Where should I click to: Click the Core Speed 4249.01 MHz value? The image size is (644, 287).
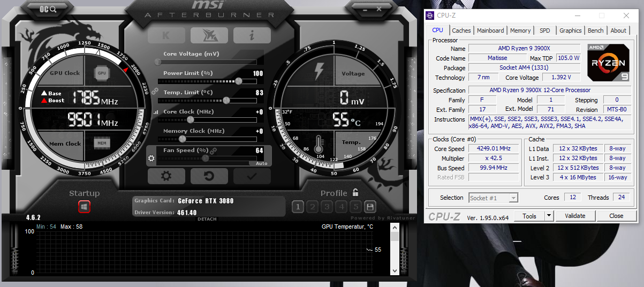click(493, 148)
